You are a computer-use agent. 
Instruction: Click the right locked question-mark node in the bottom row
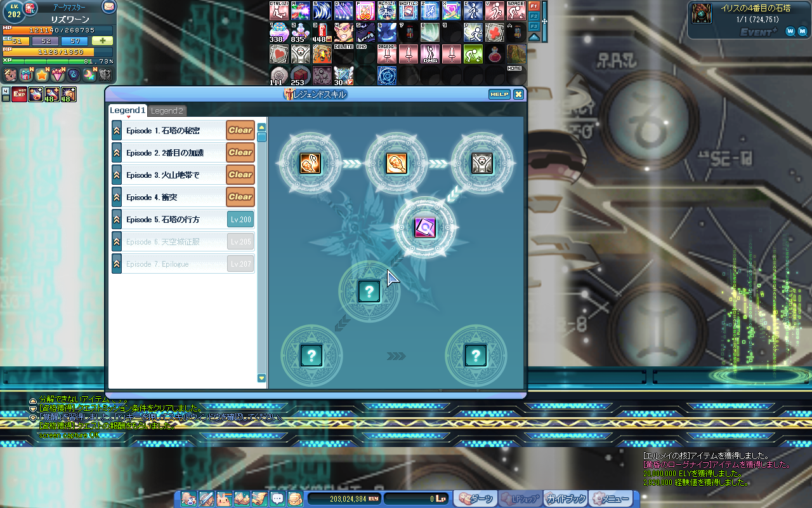(476, 355)
